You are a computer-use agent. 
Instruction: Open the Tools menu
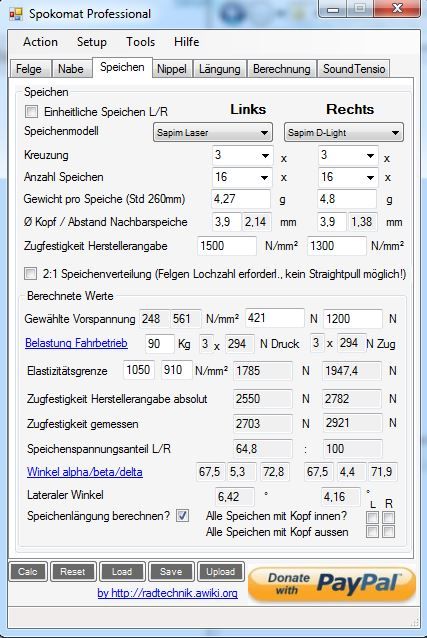pos(140,42)
